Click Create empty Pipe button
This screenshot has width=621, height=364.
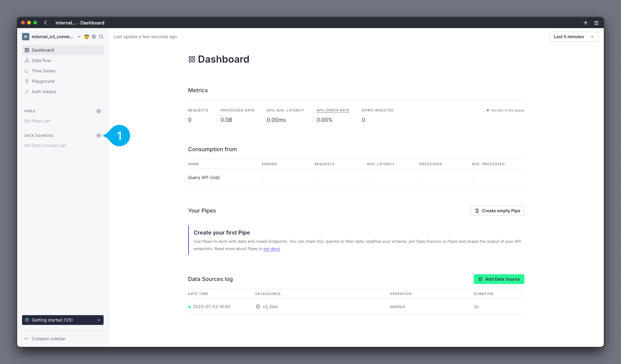click(497, 211)
